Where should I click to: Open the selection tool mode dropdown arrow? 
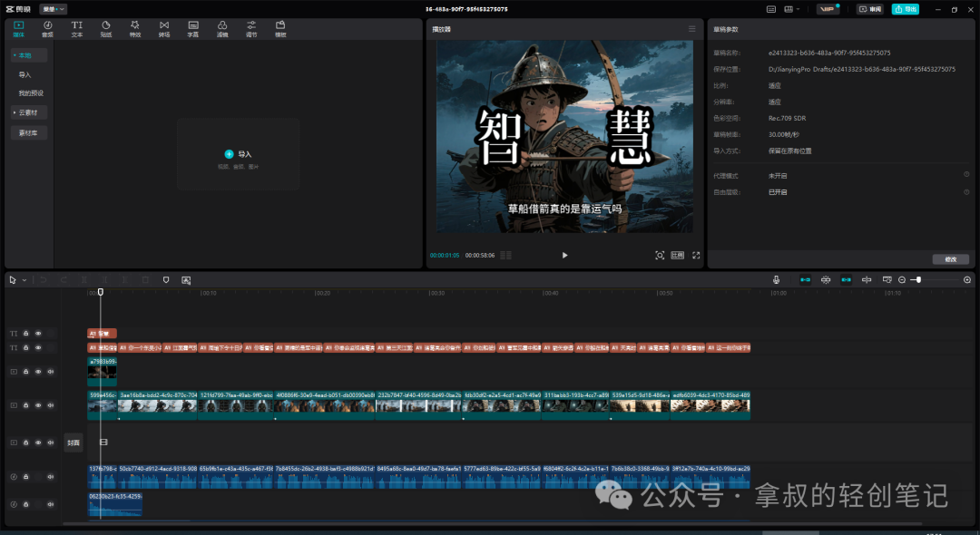(24, 280)
